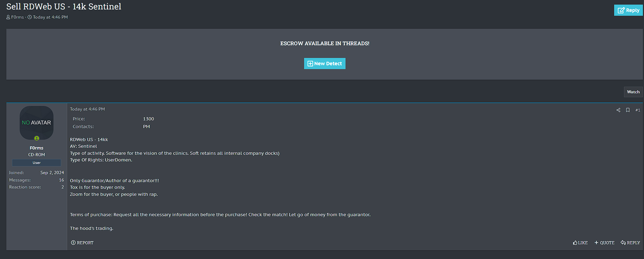The image size is (644, 259).
Task: Open the user's Messages count 16
Action: (62, 180)
